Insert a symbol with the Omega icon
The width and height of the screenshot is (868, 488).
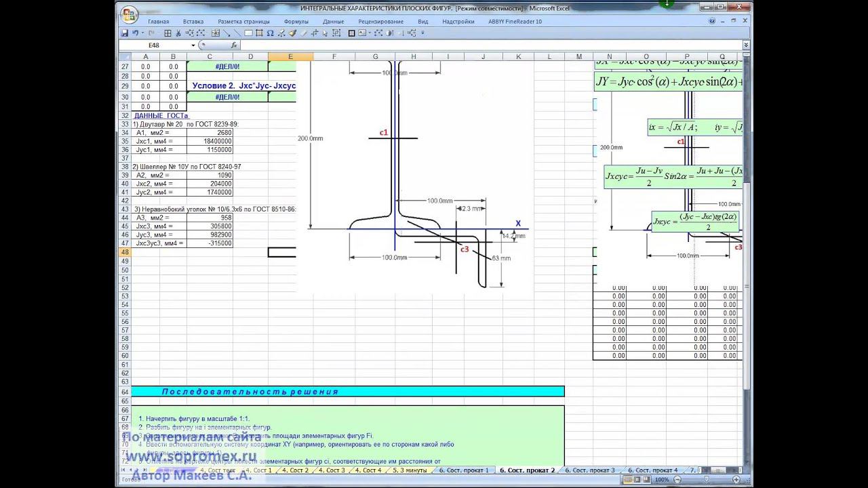271,33
